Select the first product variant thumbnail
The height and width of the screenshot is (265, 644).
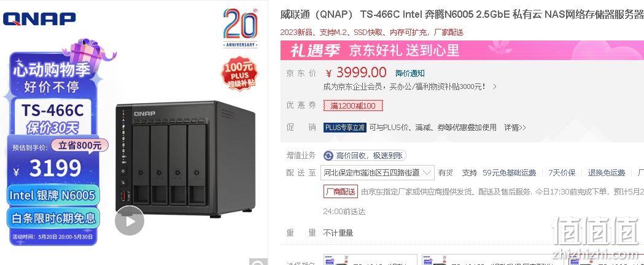(370, 259)
